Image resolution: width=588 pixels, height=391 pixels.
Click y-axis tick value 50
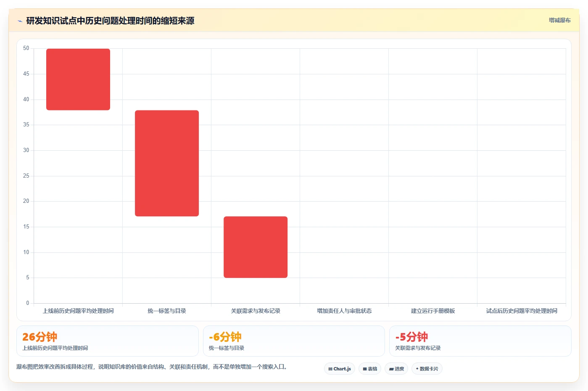pyautogui.click(x=26, y=48)
